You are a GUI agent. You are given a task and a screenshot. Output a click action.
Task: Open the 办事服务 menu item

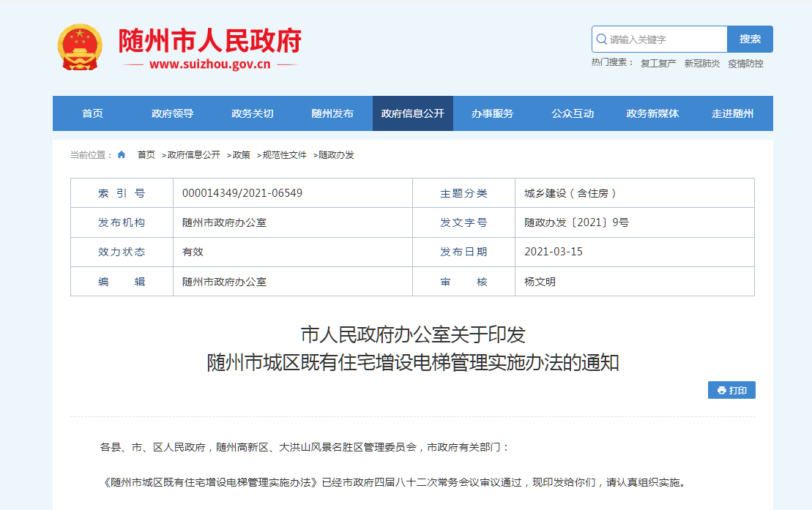point(492,113)
